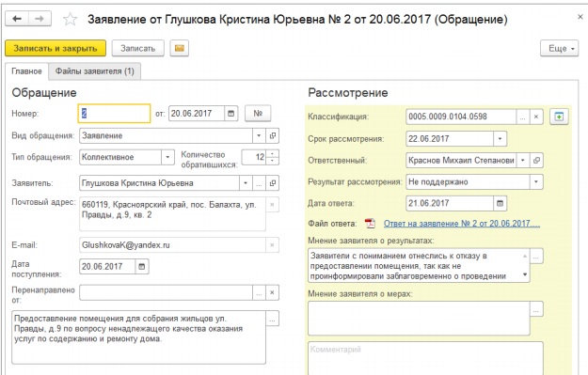Open editor for Мнение заявителя о мерах

[x=536, y=309]
